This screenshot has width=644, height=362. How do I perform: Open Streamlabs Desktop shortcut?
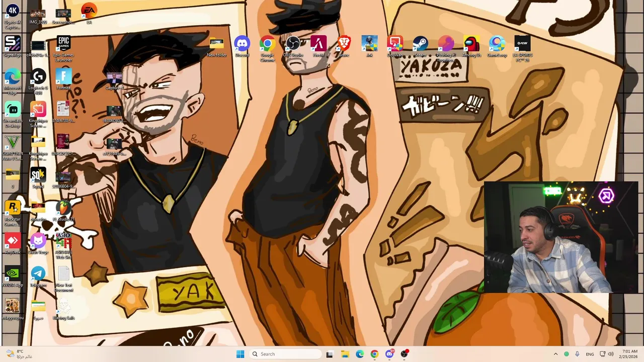point(13,115)
